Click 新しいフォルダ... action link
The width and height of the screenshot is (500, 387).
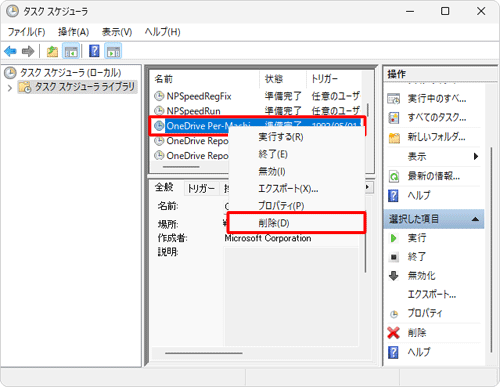[436, 137]
